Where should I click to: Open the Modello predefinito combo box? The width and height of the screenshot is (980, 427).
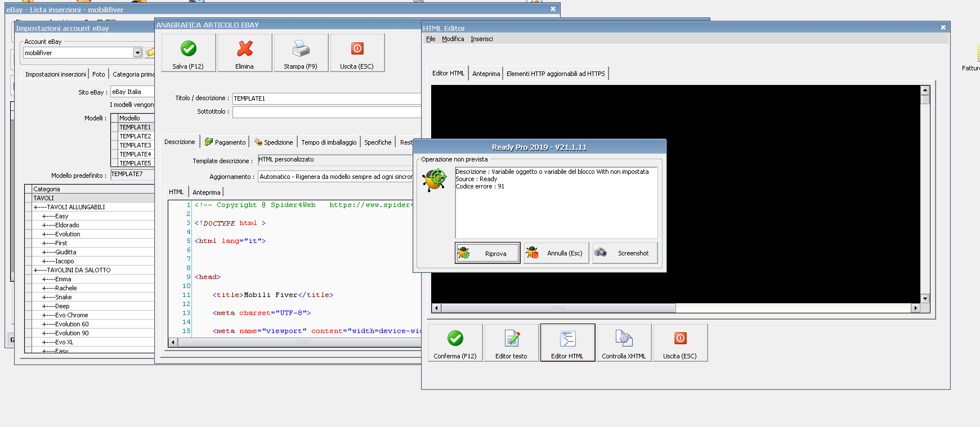[x=132, y=174]
